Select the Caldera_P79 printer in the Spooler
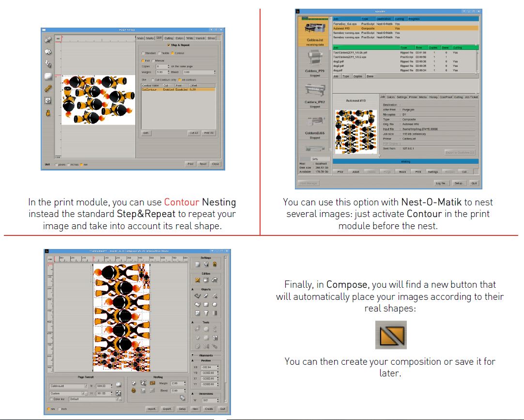 pyautogui.click(x=314, y=63)
